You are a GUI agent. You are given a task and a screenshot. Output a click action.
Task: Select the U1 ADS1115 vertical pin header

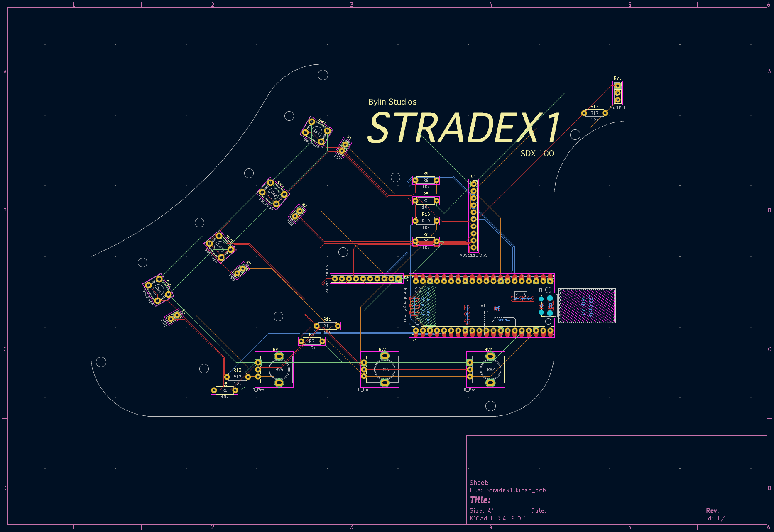(x=473, y=216)
